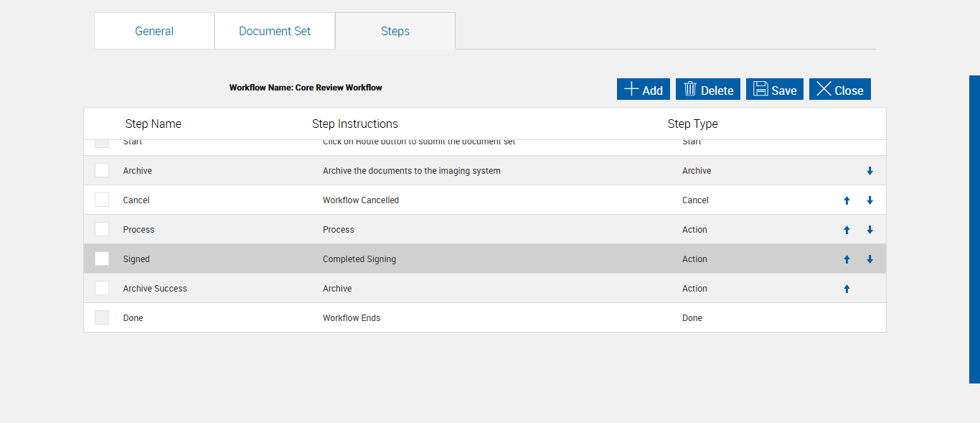Toggle checkbox for Archive Success step
The image size is (980, 423).
(x=102, y=288)
